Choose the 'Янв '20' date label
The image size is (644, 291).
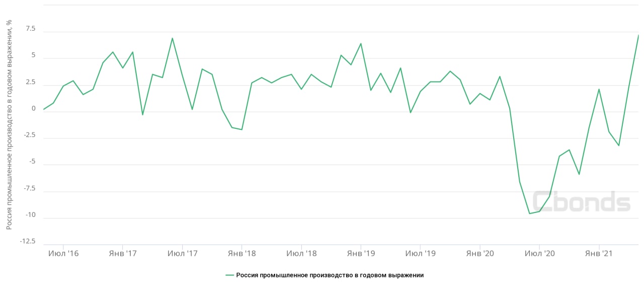point(480,254)
